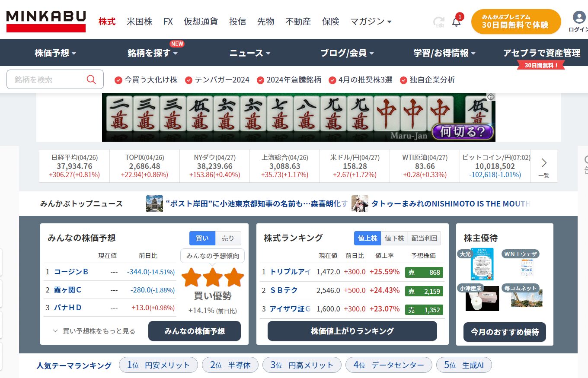
Task: Click the みんかぶプレミアム 30日間無料 button
Action: pyautogui.click(x=516, y=22)
